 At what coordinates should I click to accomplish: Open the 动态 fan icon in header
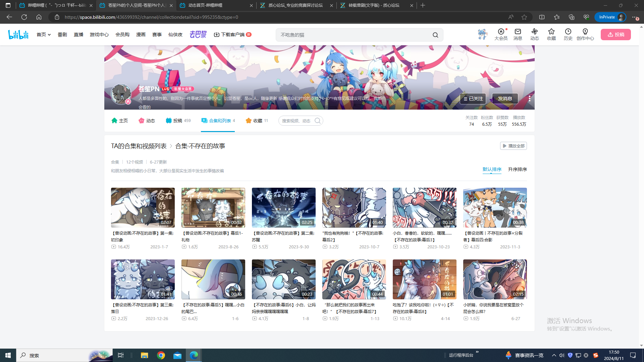coord(534,35)
